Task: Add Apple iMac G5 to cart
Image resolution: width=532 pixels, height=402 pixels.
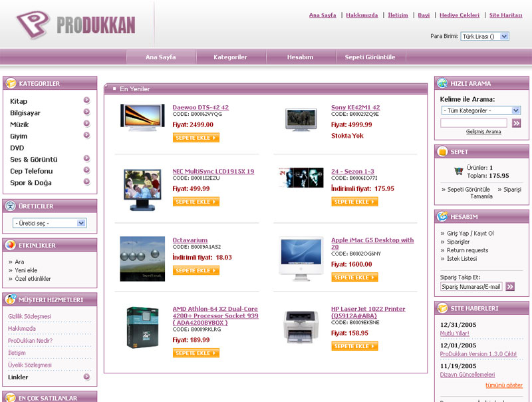Action: [354, 278]
